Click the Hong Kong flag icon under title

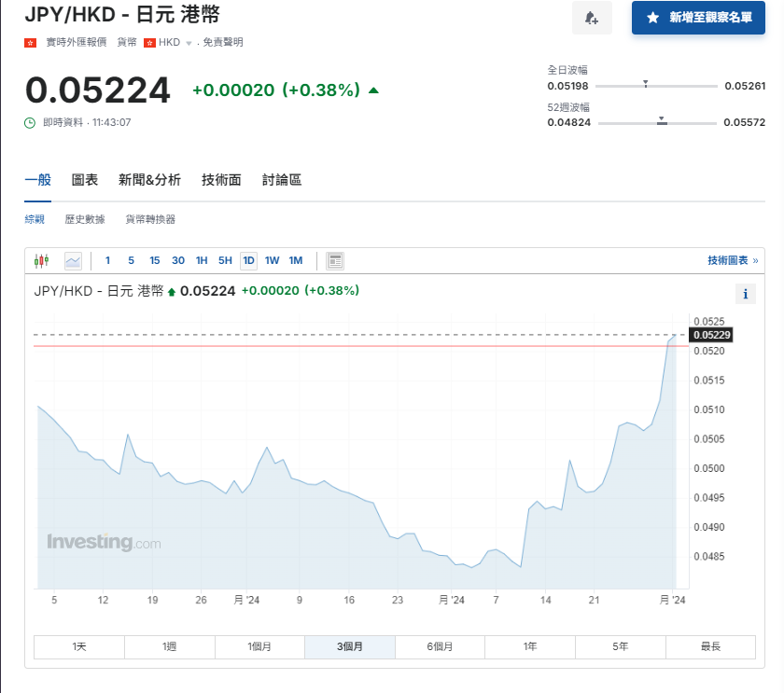coord(30,43)
